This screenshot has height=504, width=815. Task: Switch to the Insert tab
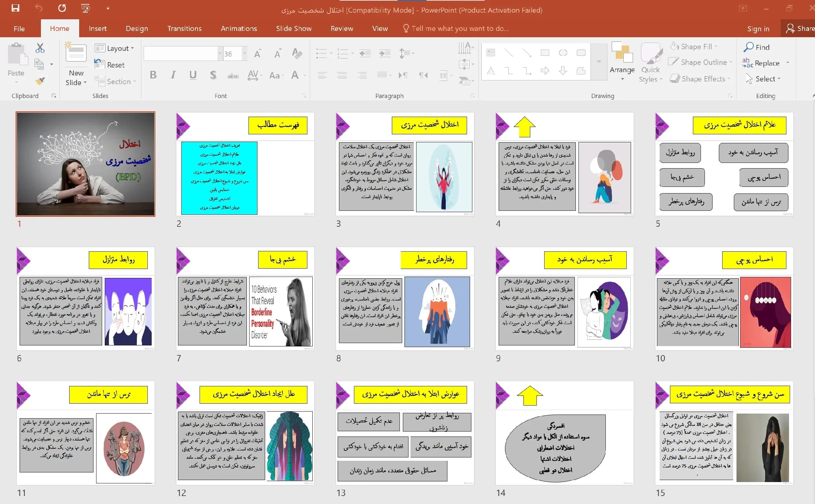[98, 29]
